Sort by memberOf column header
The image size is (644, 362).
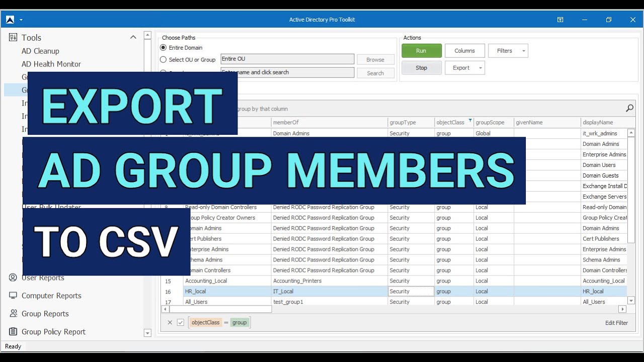(x=330, y=122)
